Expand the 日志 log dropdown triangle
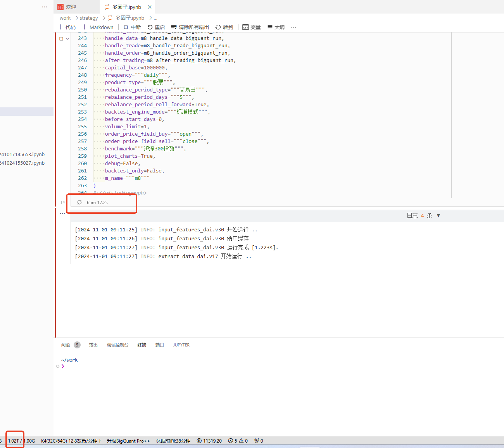Screen dimensions: 504x448 438,216
